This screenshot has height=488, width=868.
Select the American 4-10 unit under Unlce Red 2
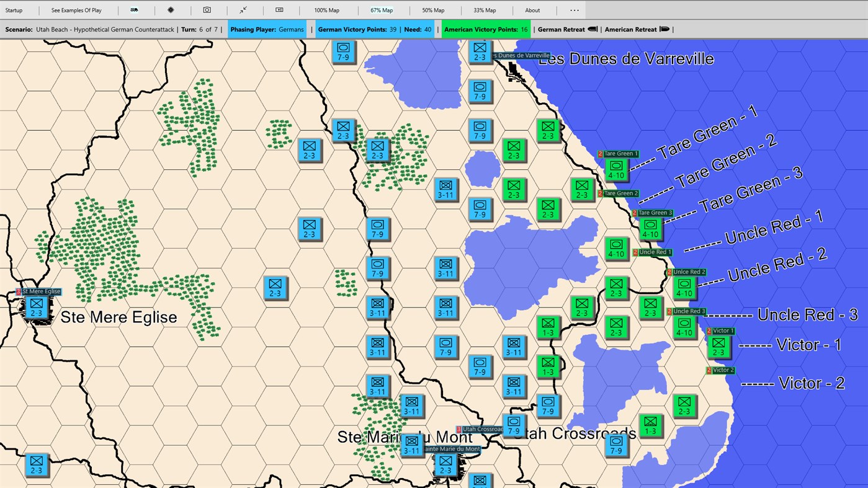[684, 287]
